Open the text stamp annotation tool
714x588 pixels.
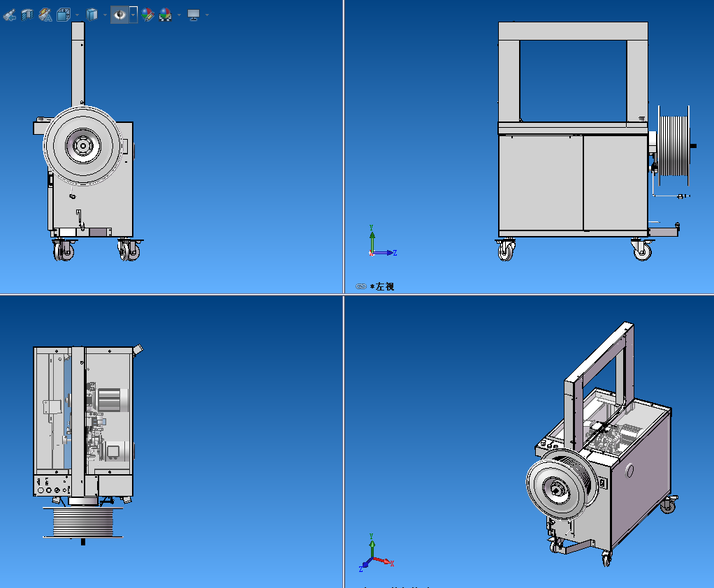pos(45,14)
